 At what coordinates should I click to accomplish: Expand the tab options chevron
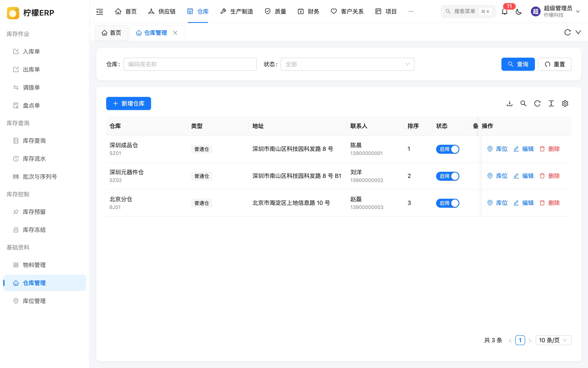point(578,32)
